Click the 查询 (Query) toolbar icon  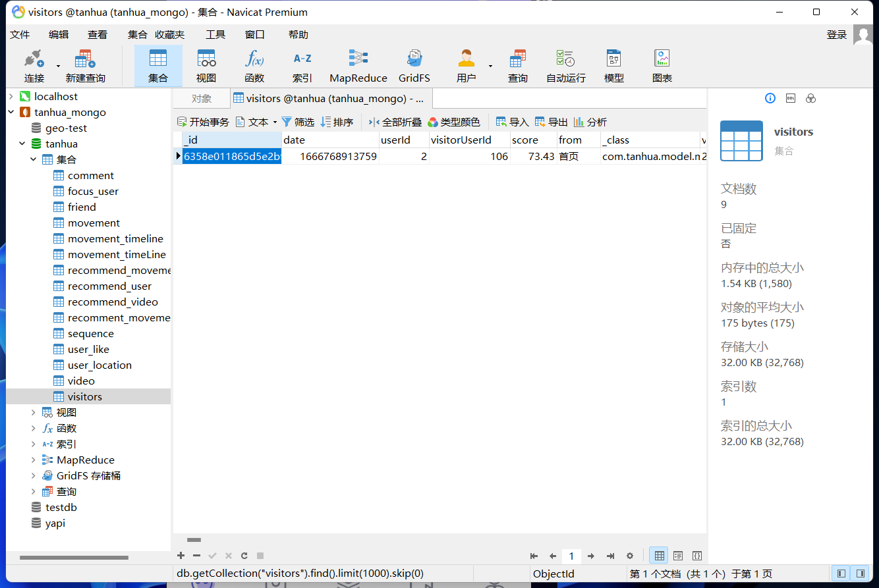pos(518,66)
